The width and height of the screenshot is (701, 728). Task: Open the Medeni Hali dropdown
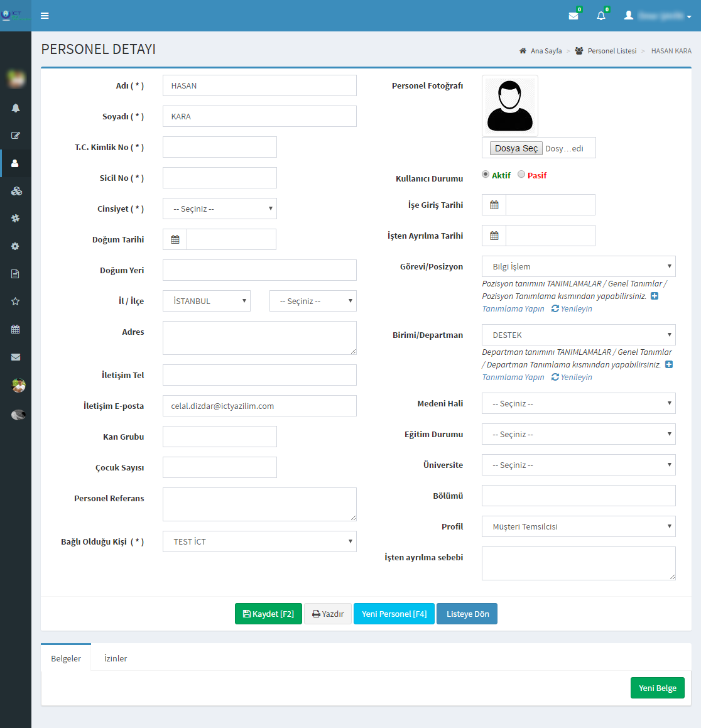pyautogui.click(x=579, y=403)
